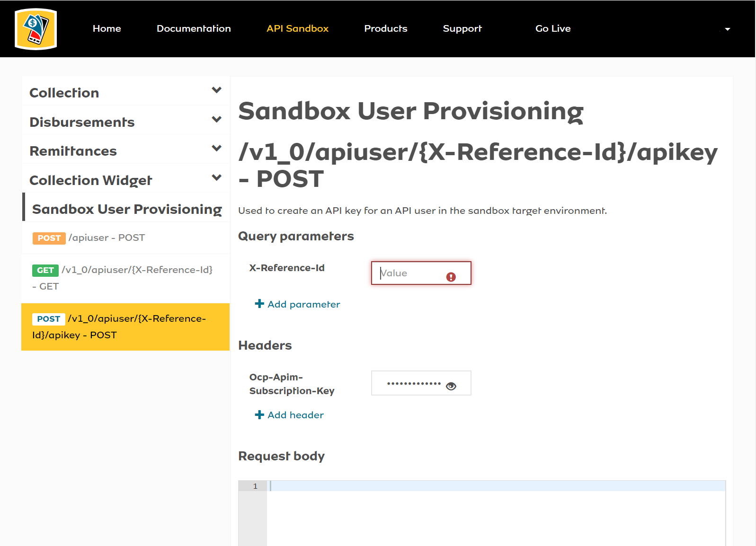This screenshot has height=546, width=756.
Task: Expand the Collection Widget section chevron
Action: [x=217, y=177]
